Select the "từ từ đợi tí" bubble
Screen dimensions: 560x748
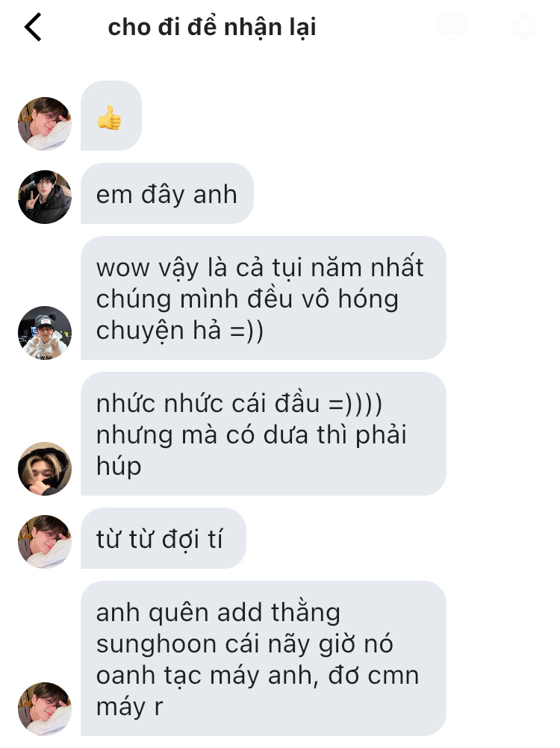tap(163, 538)
